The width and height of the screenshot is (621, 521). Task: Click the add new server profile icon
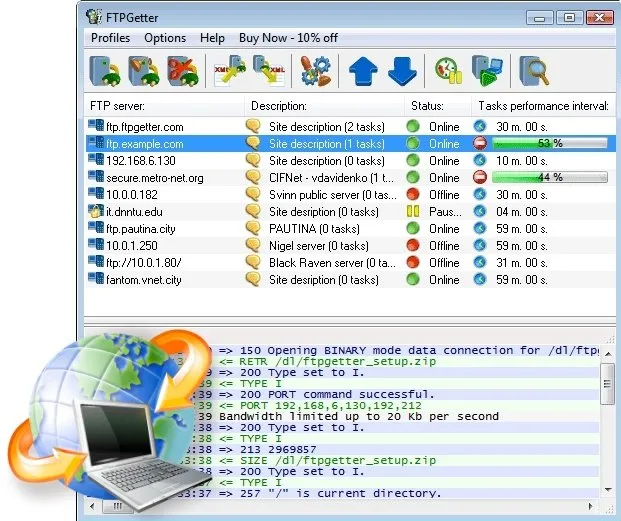[x=105, y=71]
